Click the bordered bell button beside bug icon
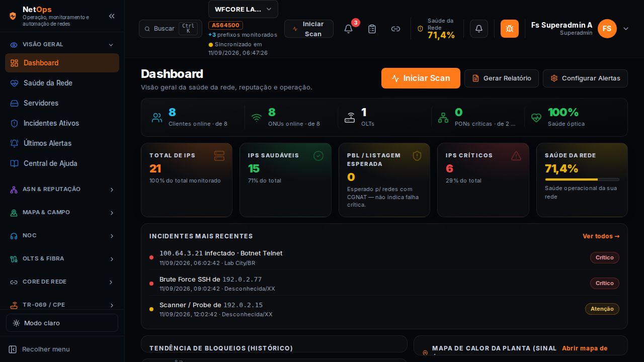644x362 pixels. point(479,29)
